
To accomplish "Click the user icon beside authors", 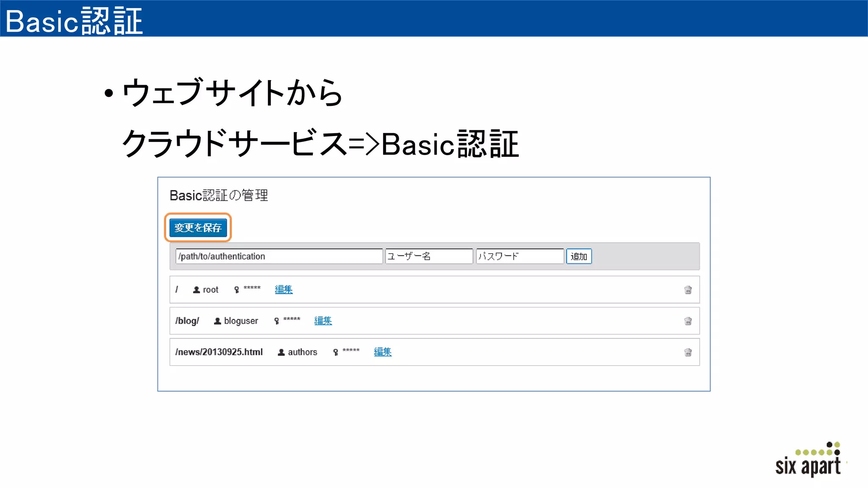I will click(x=281, y=352).
